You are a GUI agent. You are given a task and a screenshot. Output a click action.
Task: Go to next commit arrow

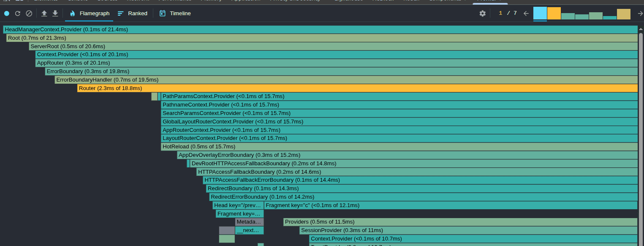(x=640, y=14)
